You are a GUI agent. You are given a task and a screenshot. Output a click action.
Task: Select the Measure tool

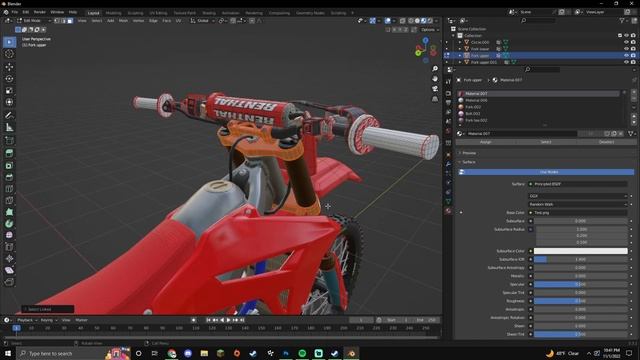(x=9, y=127)
